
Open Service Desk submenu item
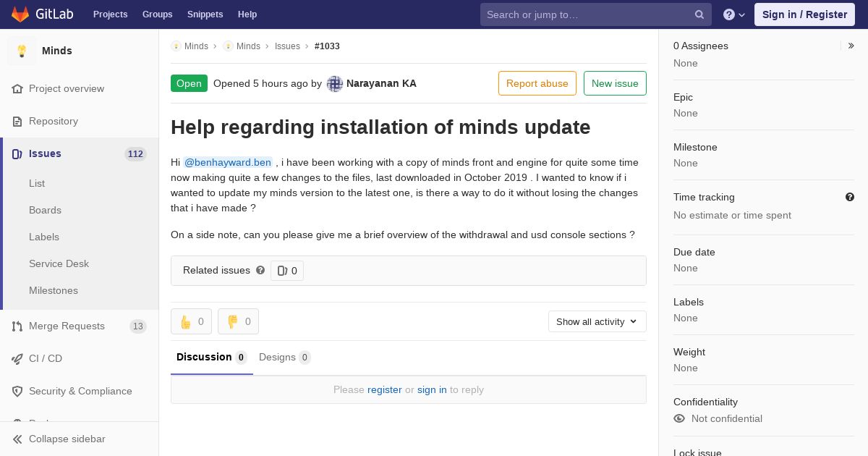[59, 263]
